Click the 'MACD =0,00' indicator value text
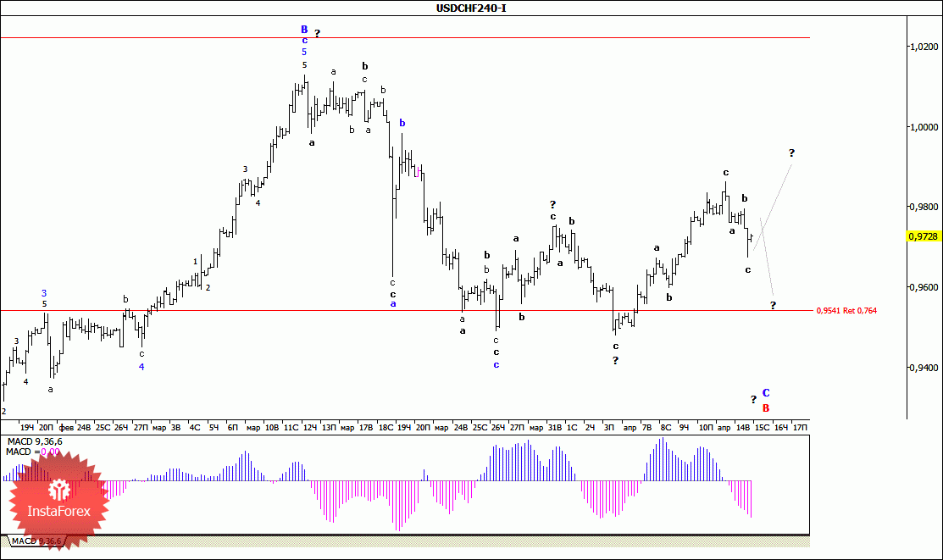This screenshot has height=560, width=943. (x=33, y=452)
